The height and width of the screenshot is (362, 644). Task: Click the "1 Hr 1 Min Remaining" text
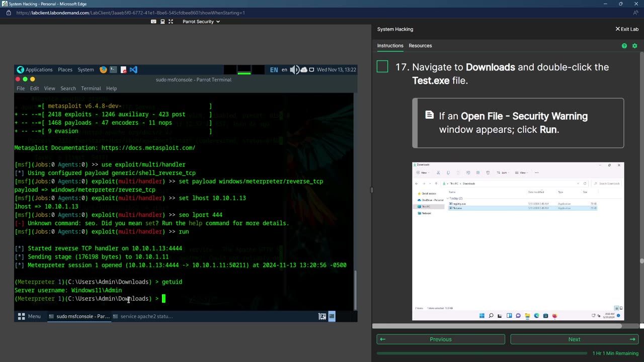coord(615,353)
